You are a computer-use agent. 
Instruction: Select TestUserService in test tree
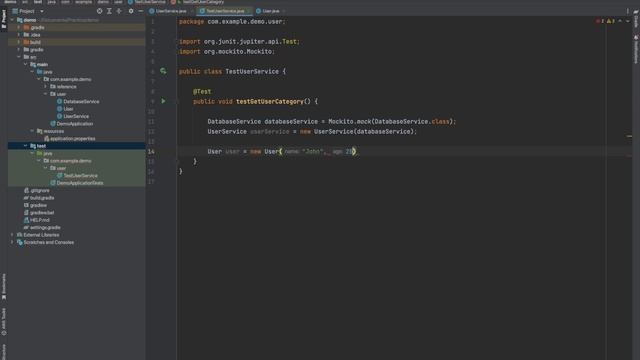(x=80, y=176)
